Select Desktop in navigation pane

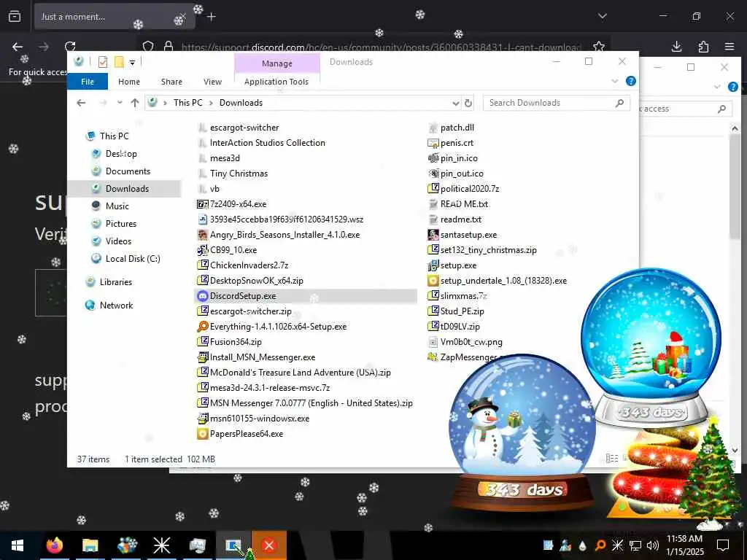(x=121, y=153)
